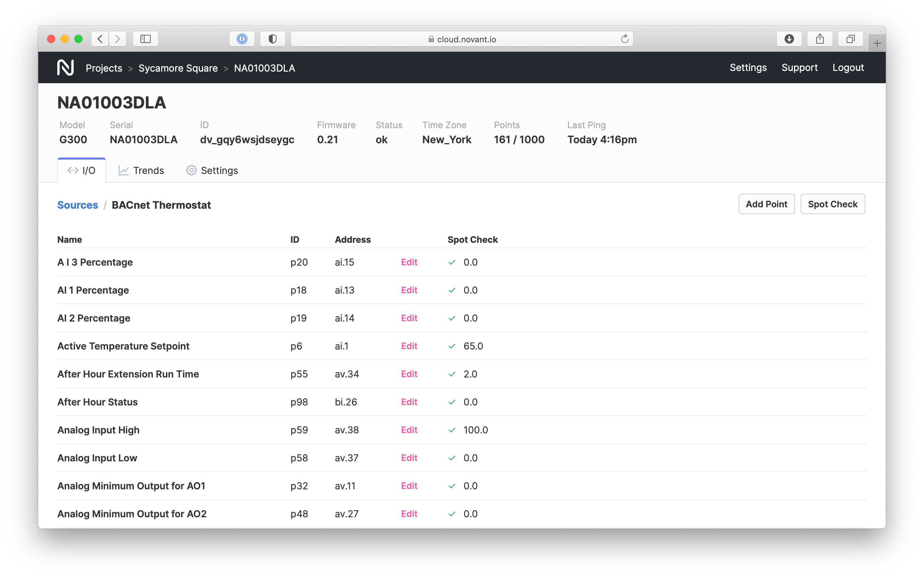
Task: Click the Novant N logo icon
Action: coord(65,68)
